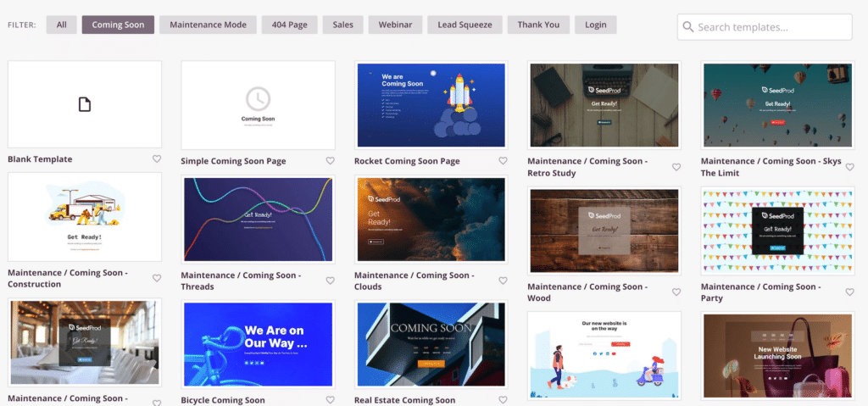Viewport: 868px width, 406px height.
Task: Click 'Maintenance / Coming Soon - Construction' title
Action: coord(68,279)
